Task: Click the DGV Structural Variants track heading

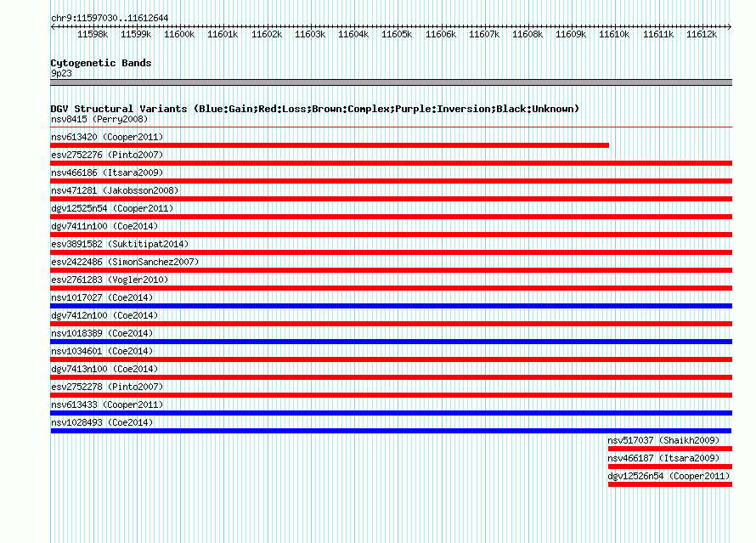Action: (x=315, y=109)
